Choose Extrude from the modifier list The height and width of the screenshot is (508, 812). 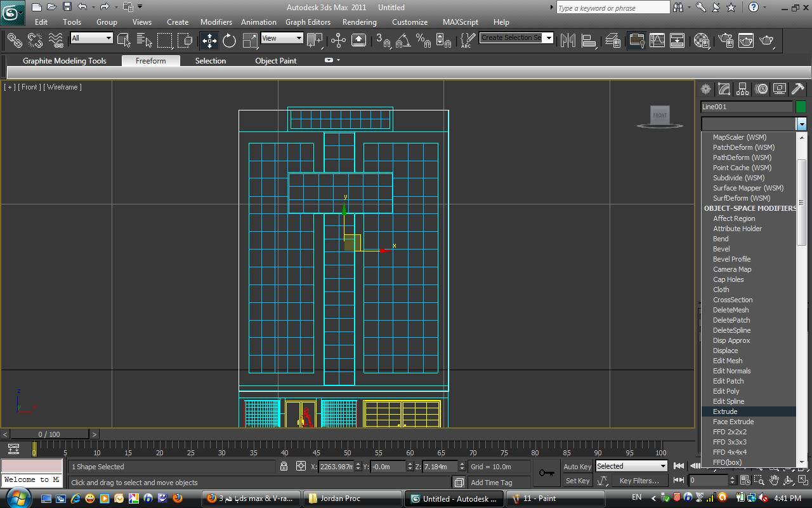tap(725, 411)
